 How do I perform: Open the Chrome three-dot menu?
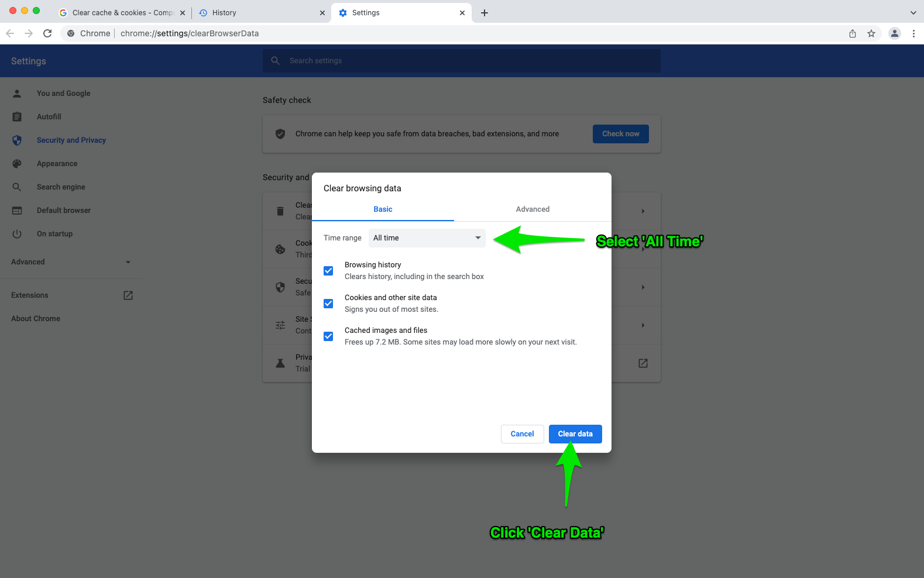[913, 33]
